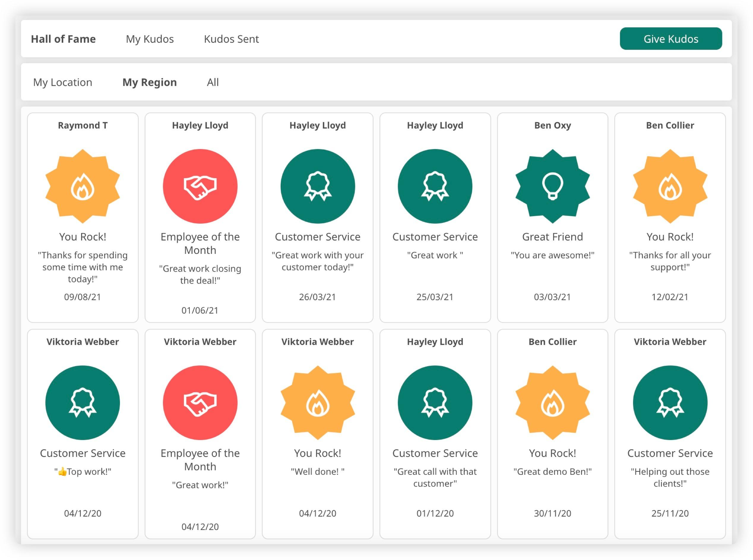
Task: Click Raymond T's orange flame badge
Action: click(x=82, y=186)
